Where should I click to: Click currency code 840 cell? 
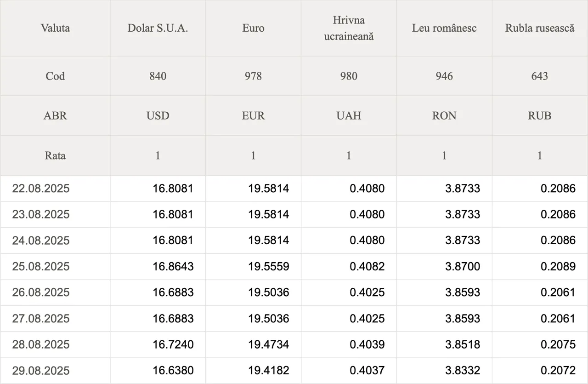tap(158, 76)
